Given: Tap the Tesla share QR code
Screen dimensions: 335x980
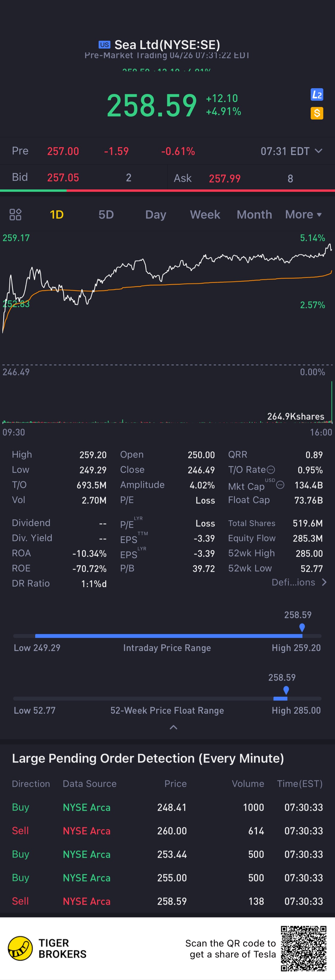Looking at the screenshot, I should point(303,948).
